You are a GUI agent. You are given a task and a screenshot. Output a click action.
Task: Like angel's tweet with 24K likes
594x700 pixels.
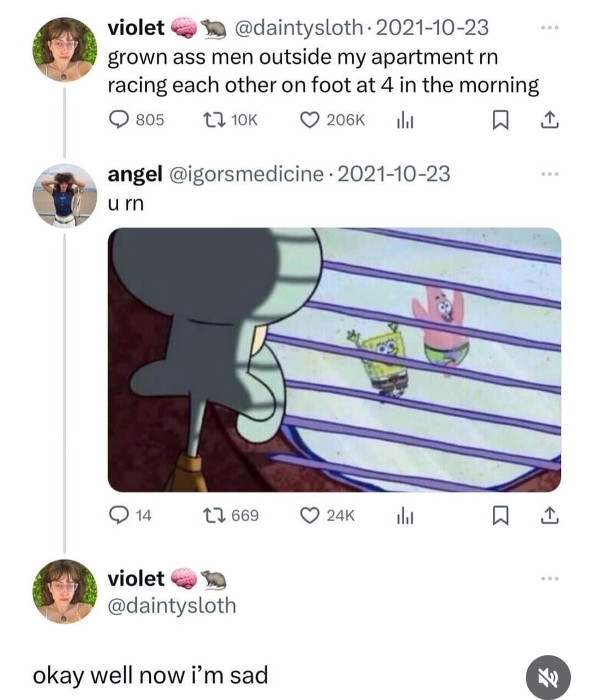point(310,515)
